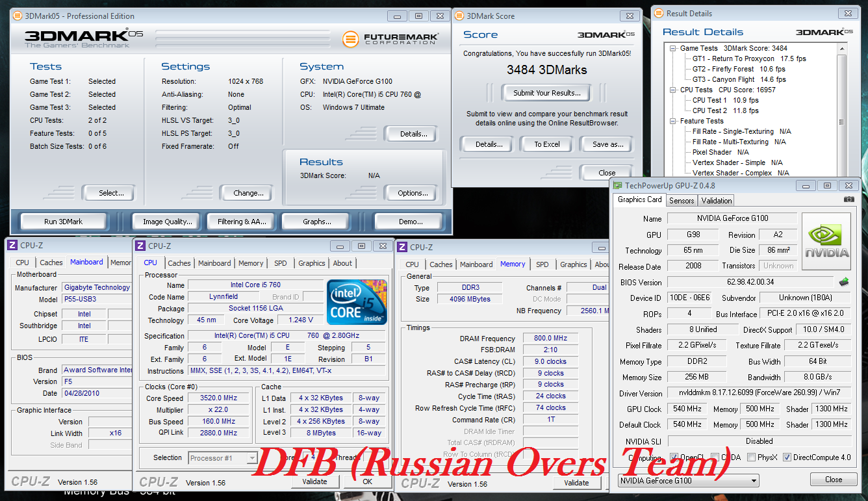Click the BIOS Version field 62.98.42.00.34
Screen dimensions: 868x501
tap(750, 282)
